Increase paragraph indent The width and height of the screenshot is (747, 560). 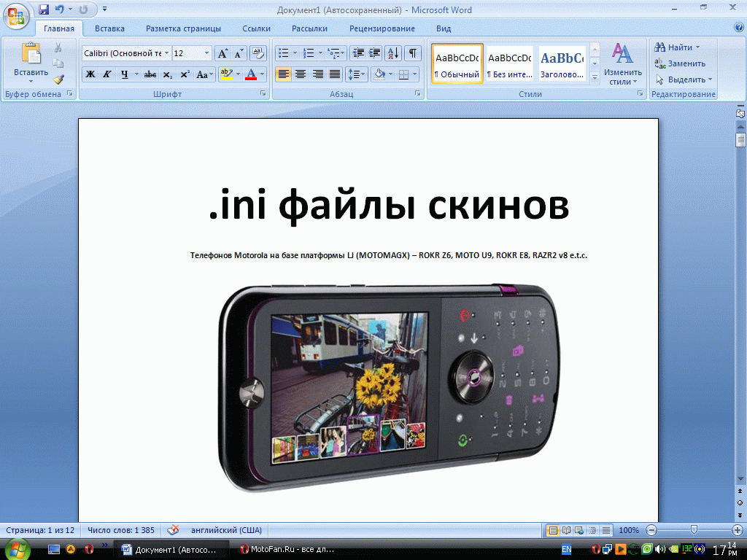(x=375, y=53)
